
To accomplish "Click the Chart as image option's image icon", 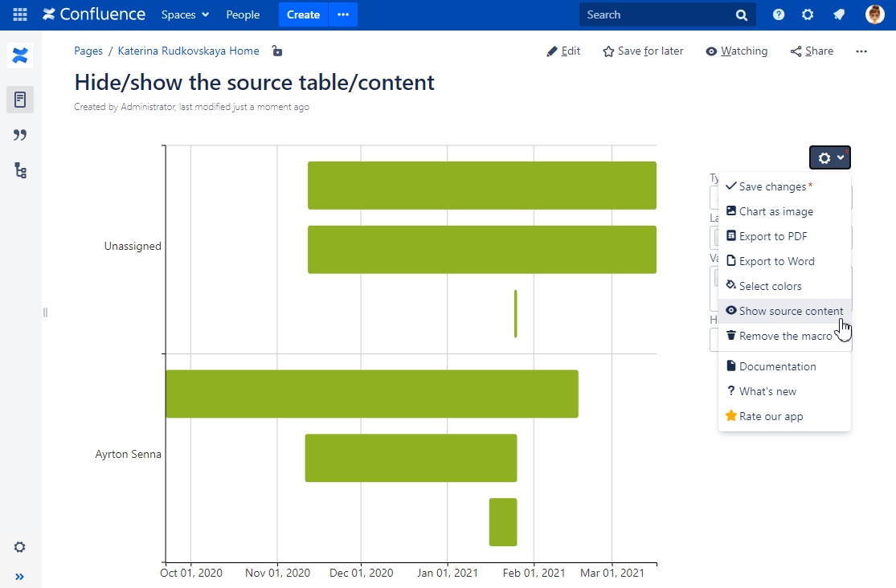I will pos(731,211).
